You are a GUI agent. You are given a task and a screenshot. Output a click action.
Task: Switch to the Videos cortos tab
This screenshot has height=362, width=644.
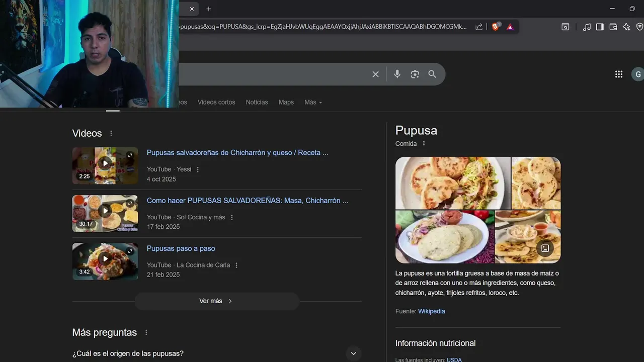[216, 102]
